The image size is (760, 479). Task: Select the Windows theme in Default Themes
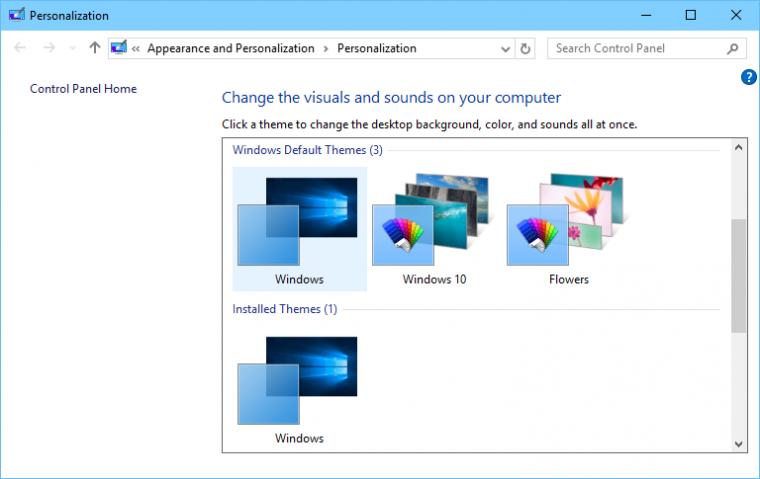(299, 229)
